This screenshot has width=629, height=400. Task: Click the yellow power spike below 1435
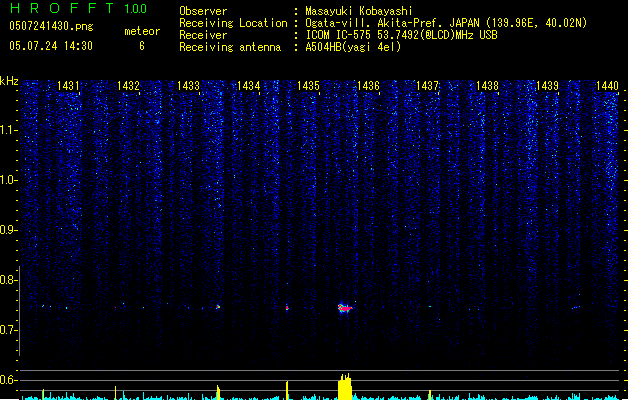tap(287, 390)
